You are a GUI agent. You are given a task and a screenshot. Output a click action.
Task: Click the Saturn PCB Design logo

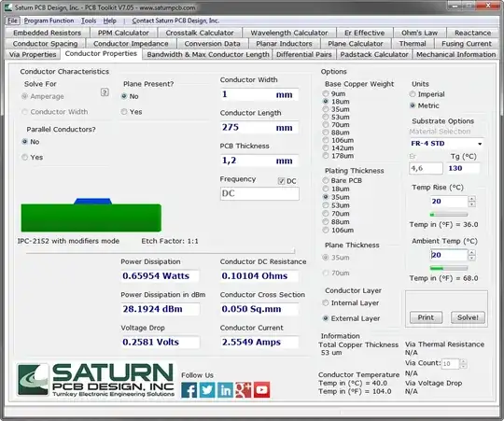click(95, 380)
